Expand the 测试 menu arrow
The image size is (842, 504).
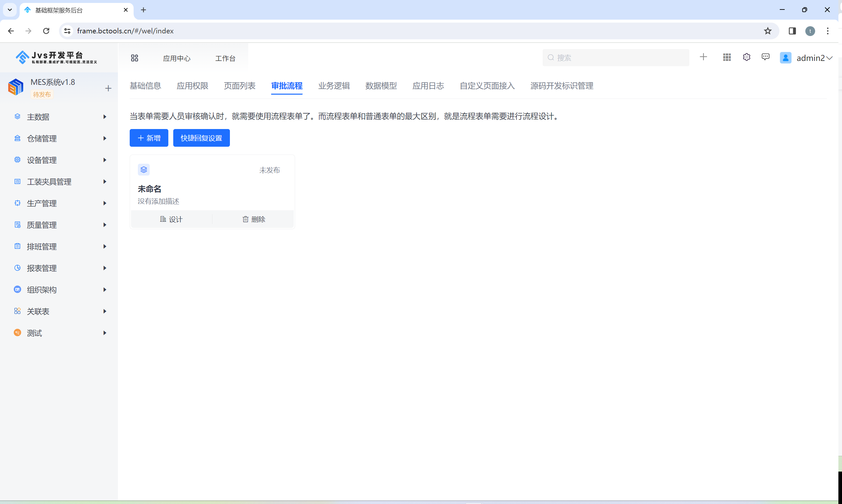click(105, 333)
